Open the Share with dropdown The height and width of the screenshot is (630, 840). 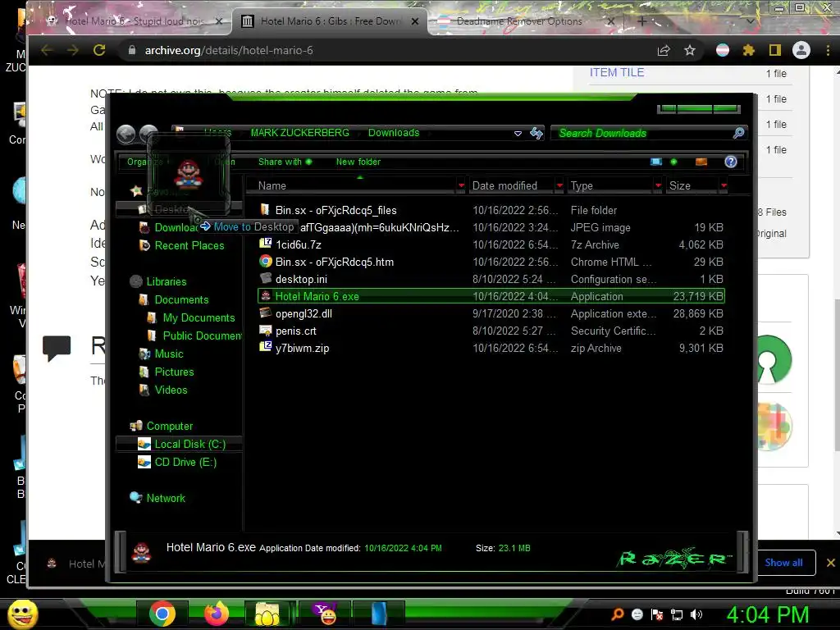click(285, 162)
